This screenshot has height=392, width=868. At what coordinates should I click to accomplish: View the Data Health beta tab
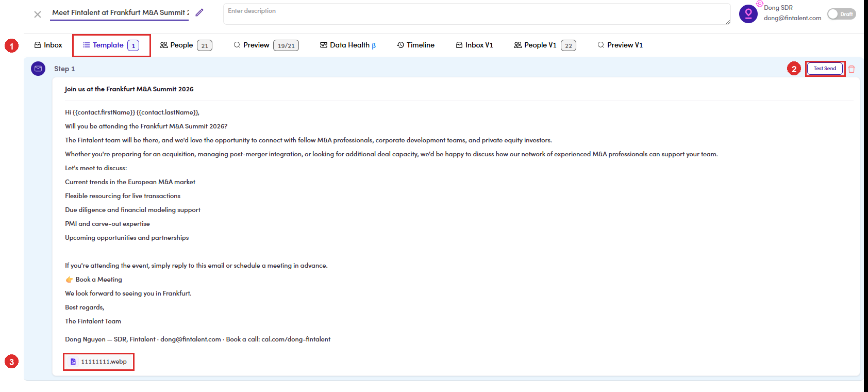point(348,45)
